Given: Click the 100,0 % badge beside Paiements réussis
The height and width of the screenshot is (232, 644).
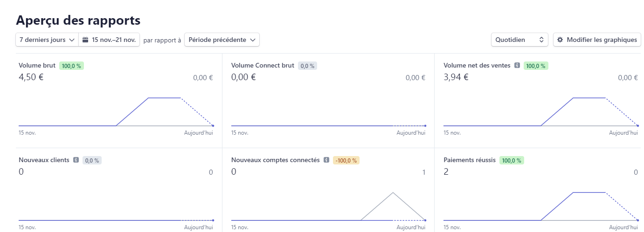Looking at the screenshot, I should tap(512, 161).
